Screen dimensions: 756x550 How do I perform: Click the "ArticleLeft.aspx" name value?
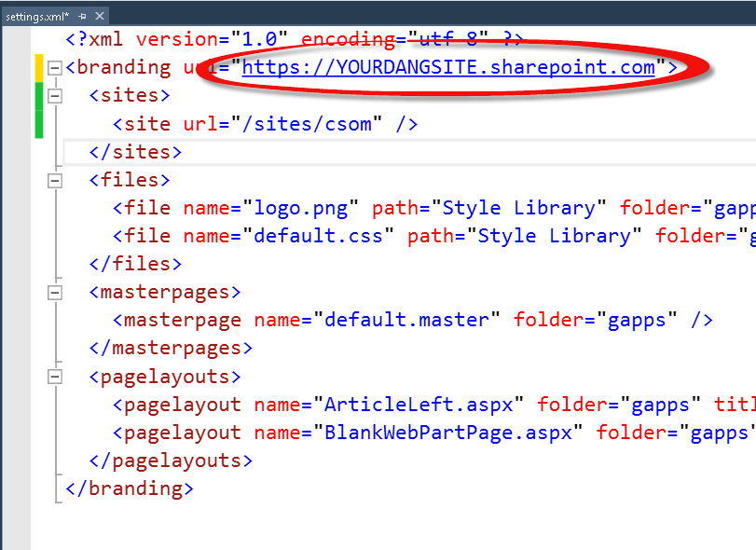[x=419, y=405]
